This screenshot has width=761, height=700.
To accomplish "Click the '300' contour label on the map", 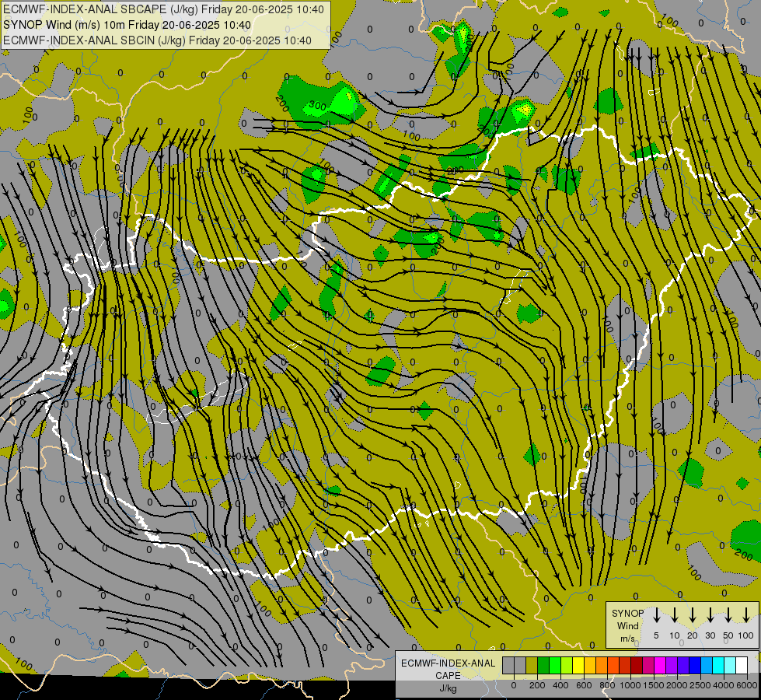I will [317, 106].
